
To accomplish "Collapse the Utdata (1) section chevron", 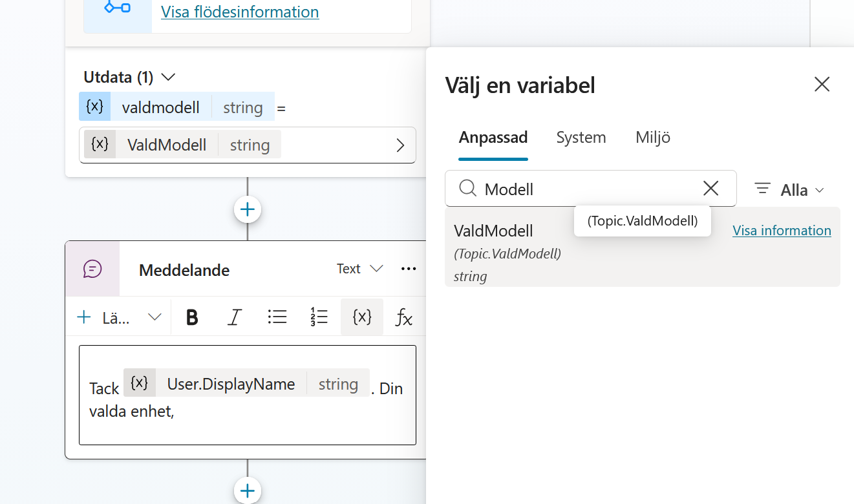I will (168, 78).
